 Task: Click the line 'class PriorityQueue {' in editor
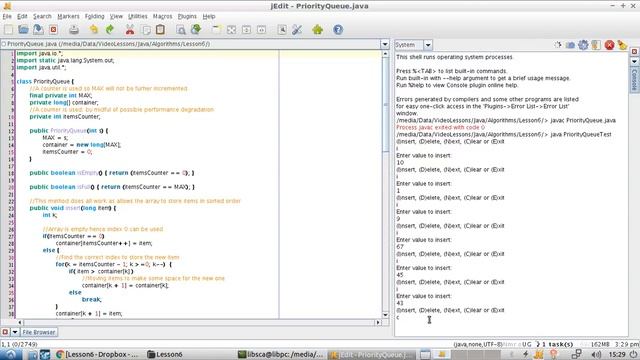(x=45, y=81)
